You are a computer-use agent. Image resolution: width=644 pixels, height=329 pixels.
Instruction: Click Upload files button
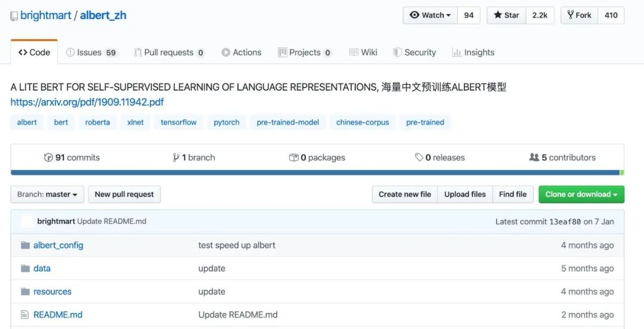[x=465, y=194]
